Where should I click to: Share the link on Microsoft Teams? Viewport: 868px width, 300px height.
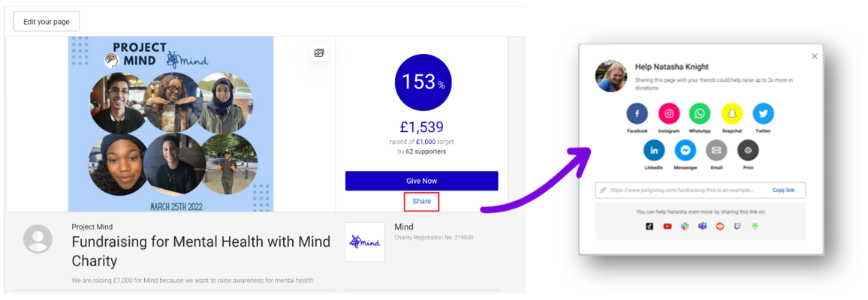pos(703,226)
